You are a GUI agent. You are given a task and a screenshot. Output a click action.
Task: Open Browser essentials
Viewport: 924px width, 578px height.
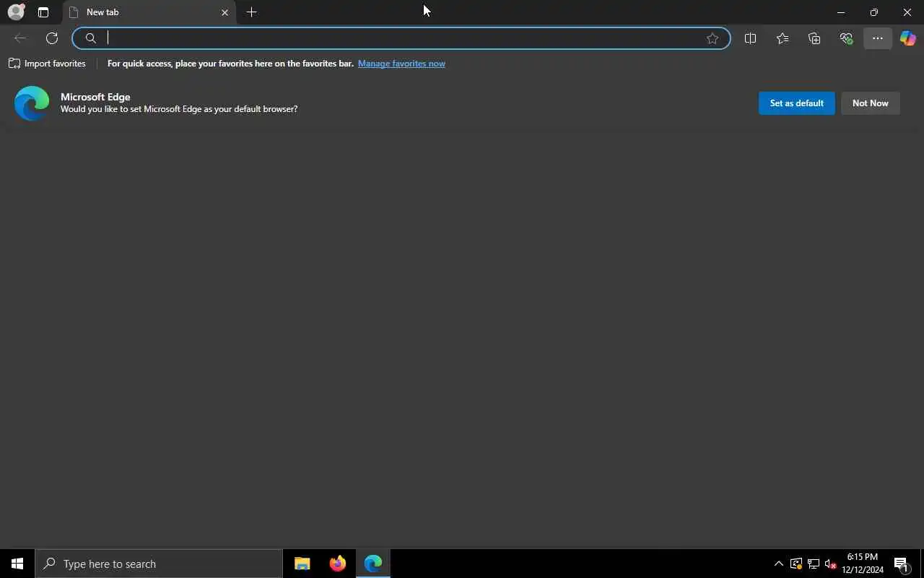click(846, 38)
